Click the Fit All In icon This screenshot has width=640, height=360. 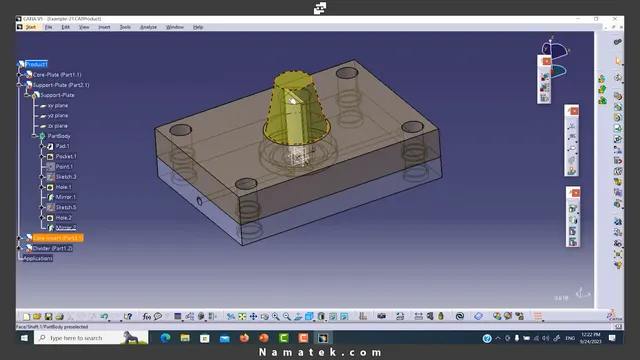tap(242, 316)
